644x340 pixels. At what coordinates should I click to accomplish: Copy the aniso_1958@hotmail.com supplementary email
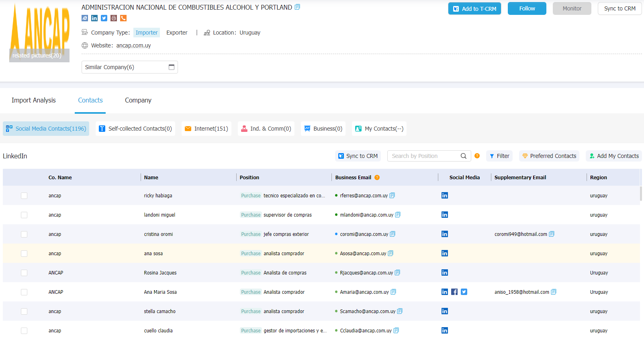click(x=554, y=292)
